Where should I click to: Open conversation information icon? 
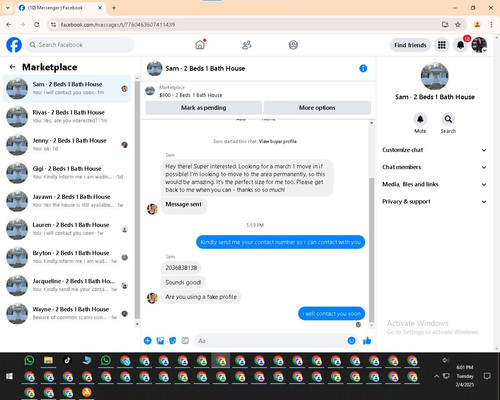click(x=363, y=68)
